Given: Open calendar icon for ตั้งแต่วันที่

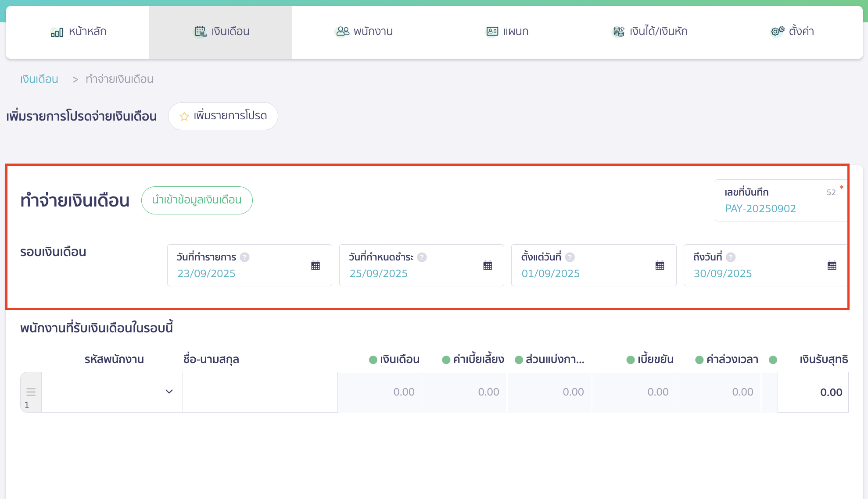Looking at the screenshot, I should 660,265.
